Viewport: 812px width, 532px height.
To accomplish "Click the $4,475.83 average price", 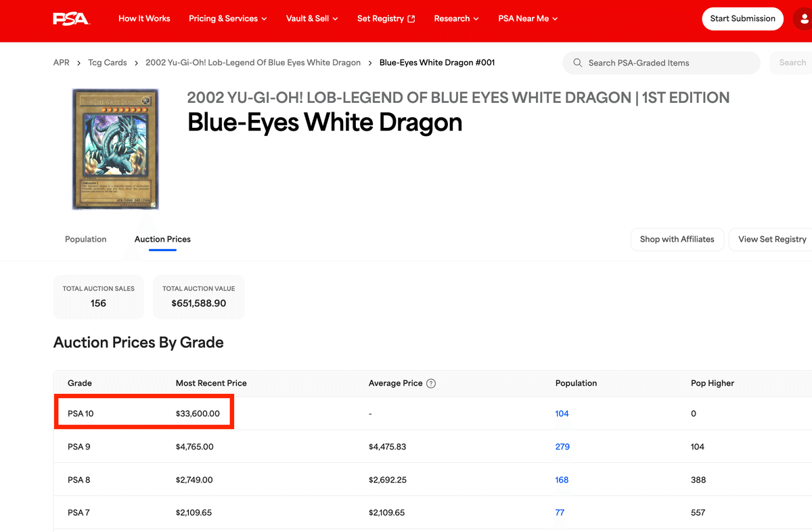I will pyautogui.click(x=387, y=447).
